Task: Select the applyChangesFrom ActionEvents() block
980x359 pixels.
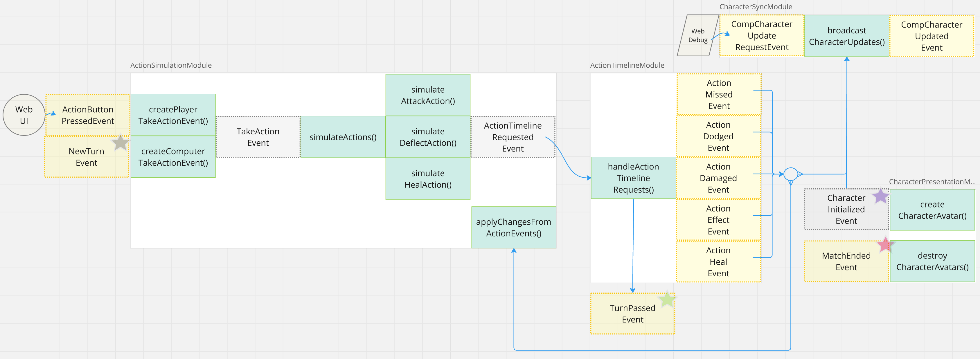Action: [x=513, y=228]
